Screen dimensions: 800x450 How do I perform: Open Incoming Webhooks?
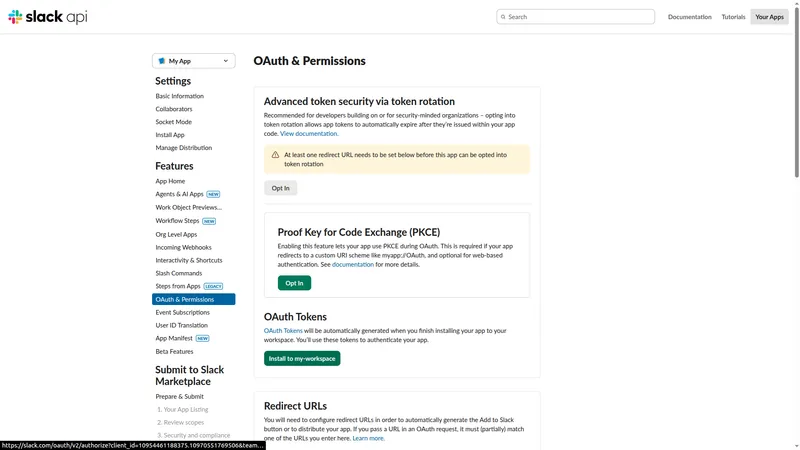(x=183, y=247)
